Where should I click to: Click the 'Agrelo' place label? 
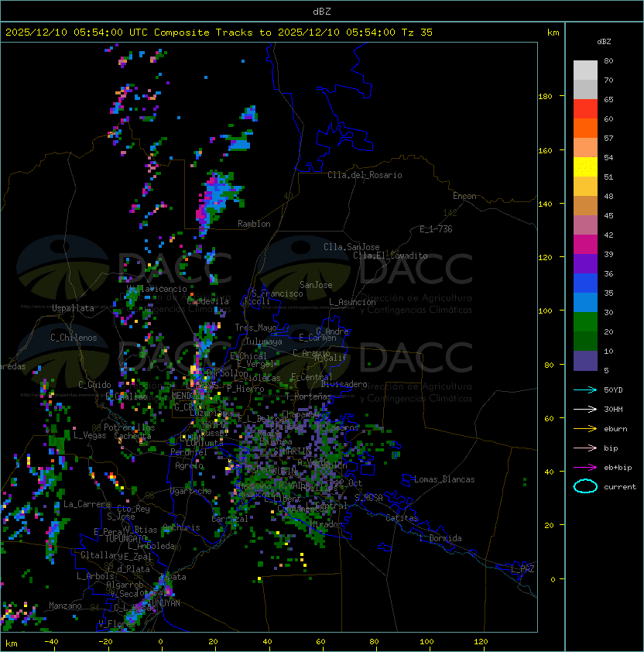[189, 465]
